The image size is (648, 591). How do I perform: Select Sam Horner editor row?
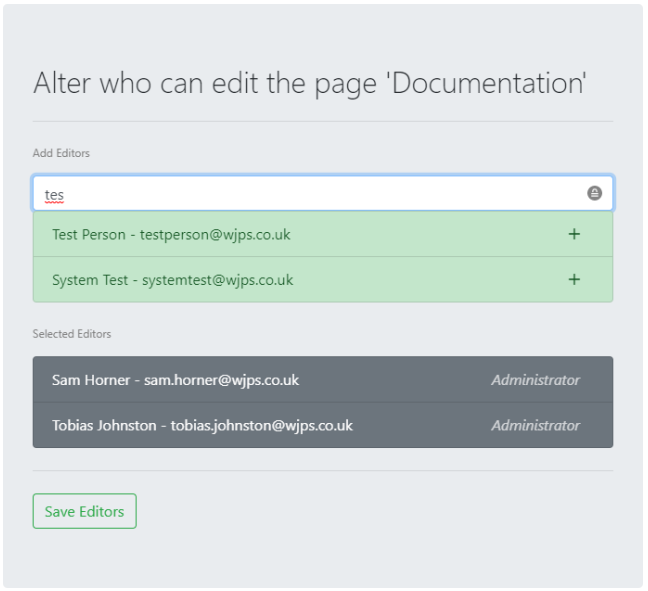tap(323, 379)
